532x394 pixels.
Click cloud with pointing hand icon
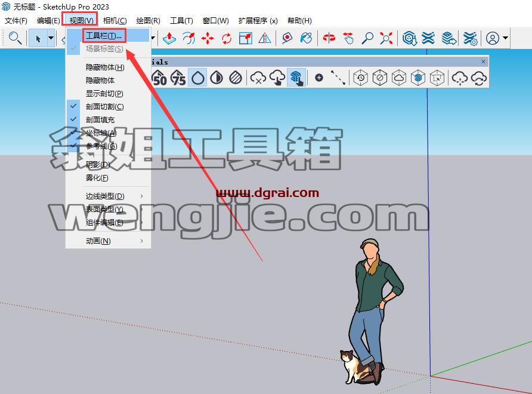[x=277, y=78]
